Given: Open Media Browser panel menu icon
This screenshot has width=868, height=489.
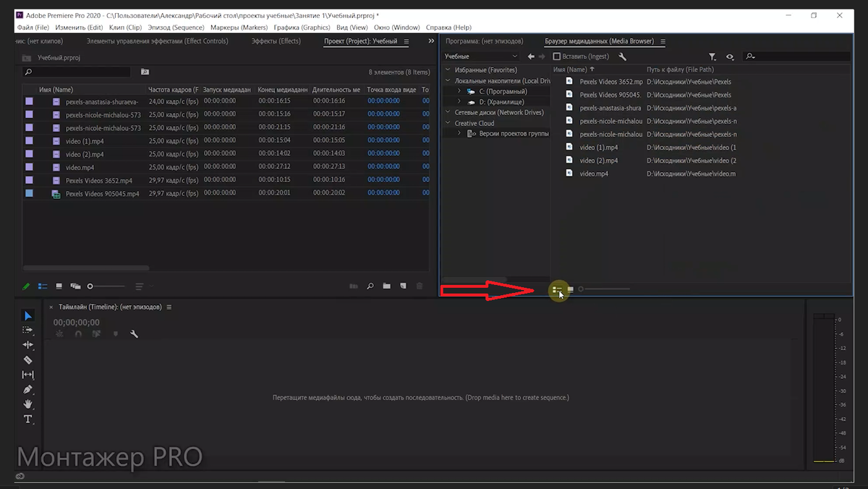Looking at the screenshot, I should 663,41.
